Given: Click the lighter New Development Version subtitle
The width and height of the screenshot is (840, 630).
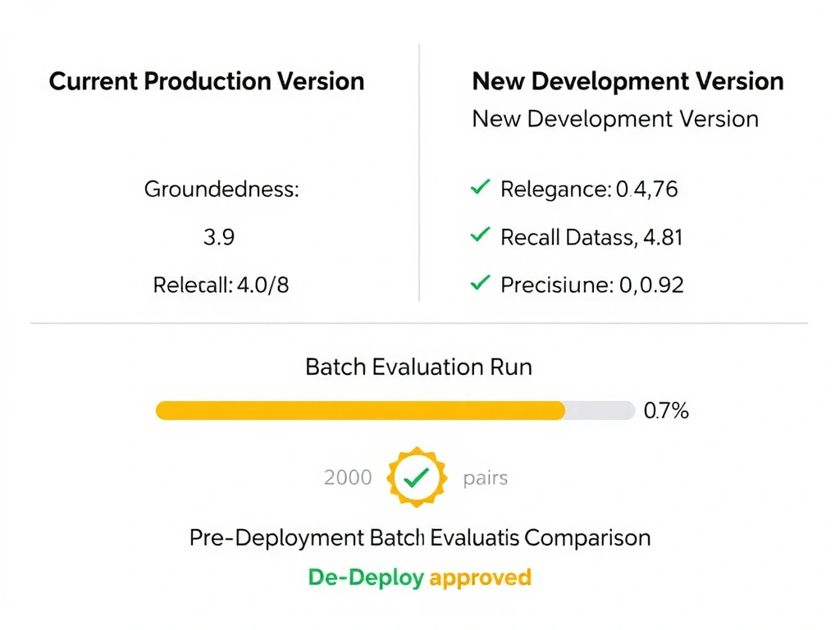Looking at the screenshot, I should coord(615,119).
